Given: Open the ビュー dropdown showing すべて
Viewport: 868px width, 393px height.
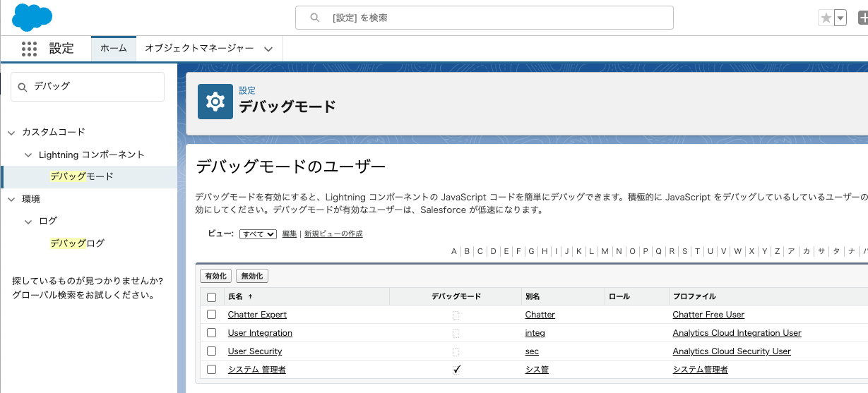Looking at the screenshot, I should (258, 234).
